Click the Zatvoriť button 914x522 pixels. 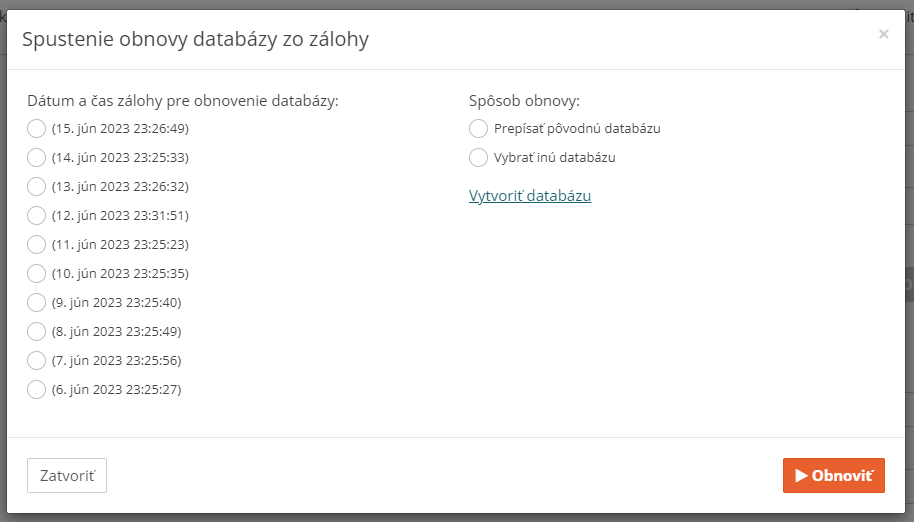(x=67, y=475)
